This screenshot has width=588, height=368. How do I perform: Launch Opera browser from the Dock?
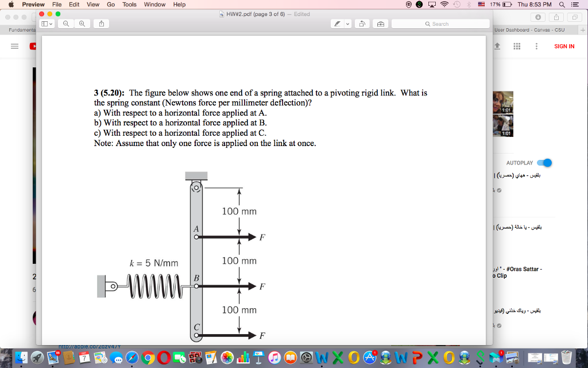point(164,358)
